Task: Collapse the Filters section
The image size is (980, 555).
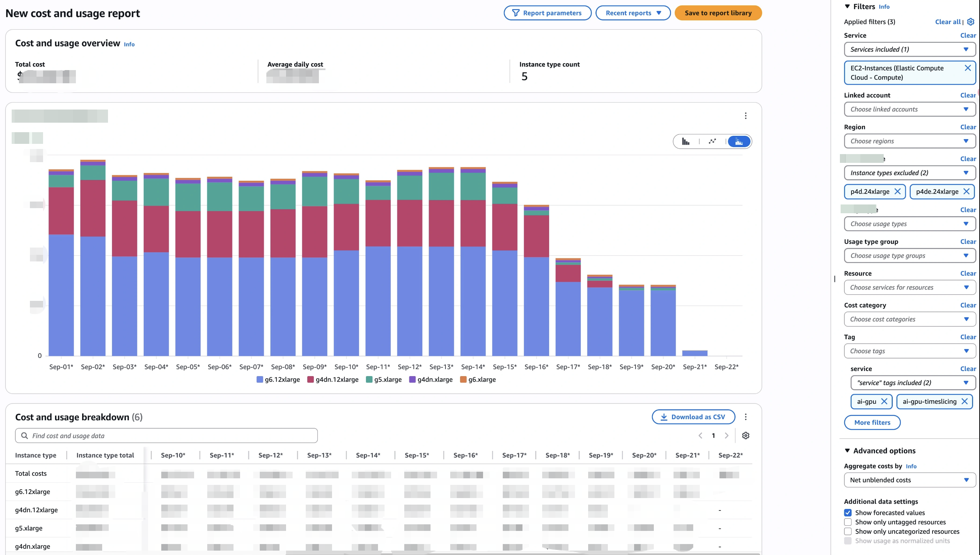Action: pos(847,7)
